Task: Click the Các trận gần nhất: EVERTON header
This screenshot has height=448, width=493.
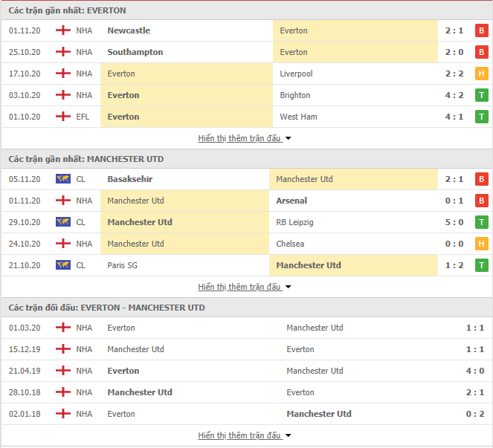Action: click(67, 10)
